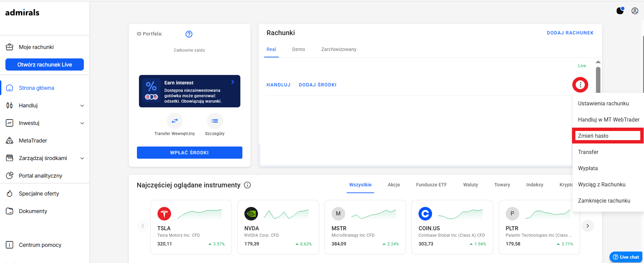Viewport: 644px width, 263px height.
Task: Click Szczegóły list icon
Action: pos(215,121)
